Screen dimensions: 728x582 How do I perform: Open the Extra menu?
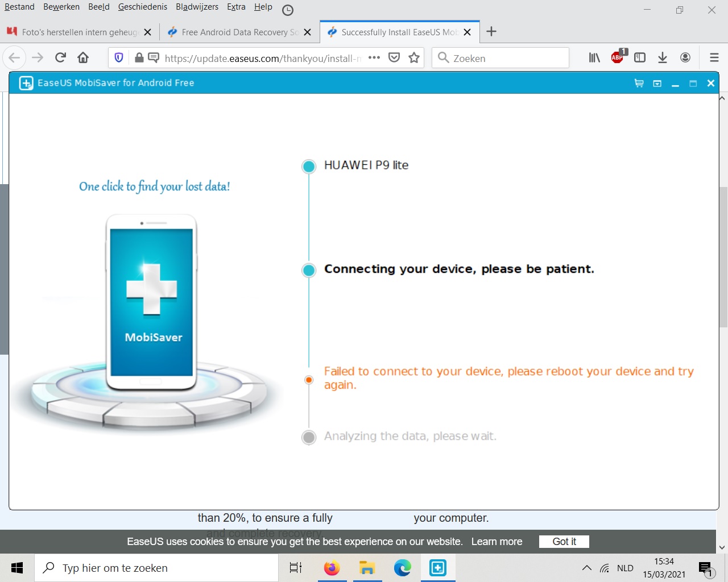(236, 7)
